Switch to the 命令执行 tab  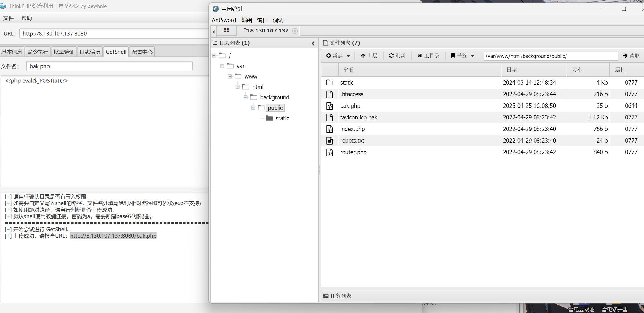click(38, 52)
